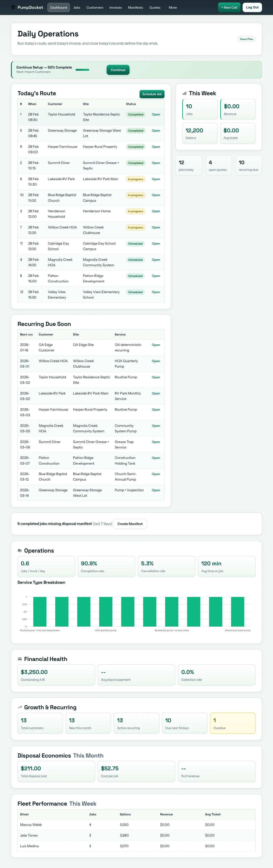Viewport: 273px width, 868px height.
Task: Click the 12,200 Gallons card
Action: pyautogui.click(x=200, y=133)
